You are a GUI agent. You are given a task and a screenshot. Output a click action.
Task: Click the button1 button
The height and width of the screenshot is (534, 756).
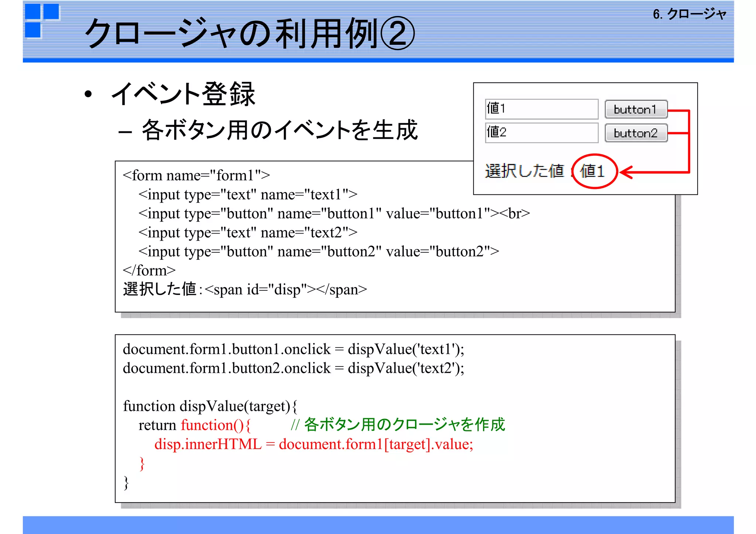pos(636,109)
